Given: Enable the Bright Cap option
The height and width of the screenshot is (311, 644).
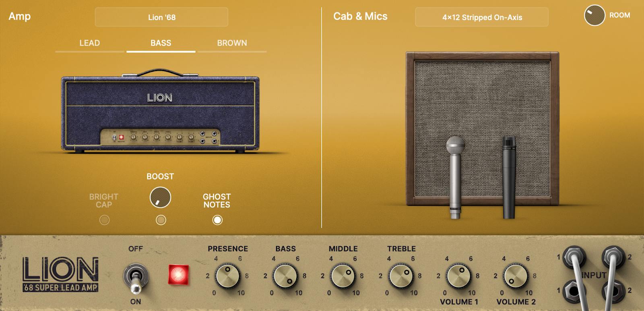Looking at the screenshot, I should [x=104, y=220].
